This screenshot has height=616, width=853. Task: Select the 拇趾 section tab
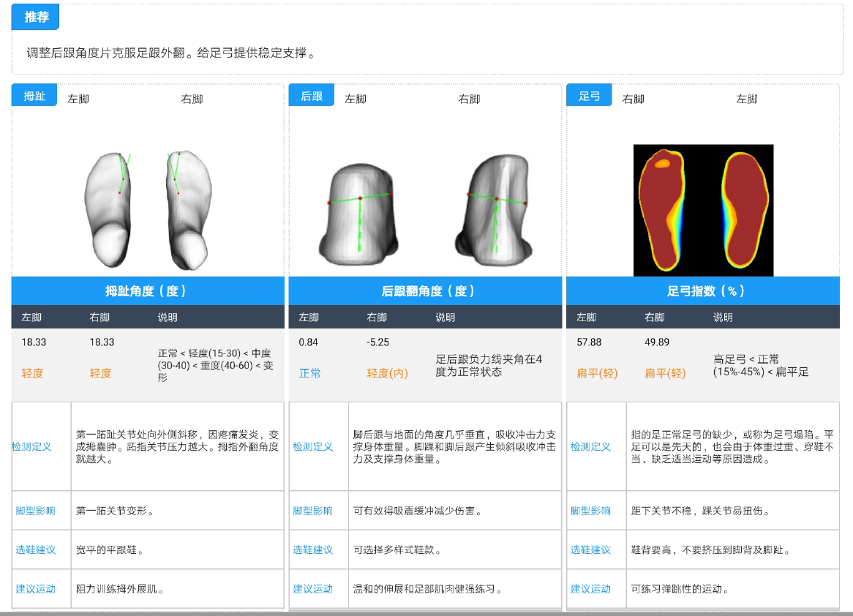(x=34, y=96)
